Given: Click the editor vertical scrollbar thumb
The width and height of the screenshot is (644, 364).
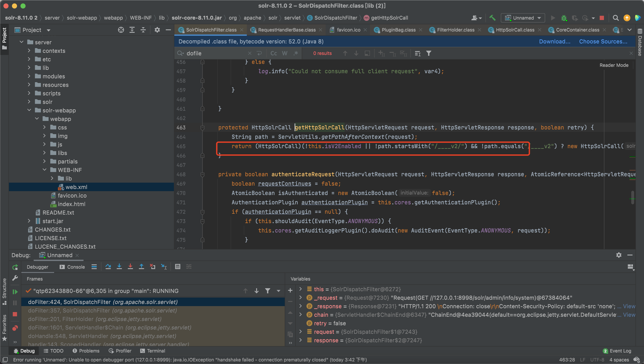Looking at the screenshot, I should [632, 198].
